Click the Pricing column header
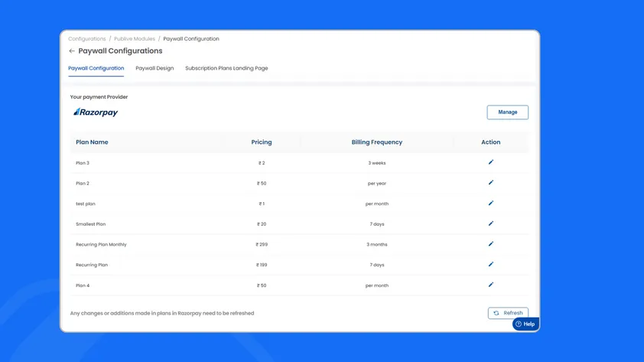This screenshot has width=644, height=362. click(x=262, y=142)
